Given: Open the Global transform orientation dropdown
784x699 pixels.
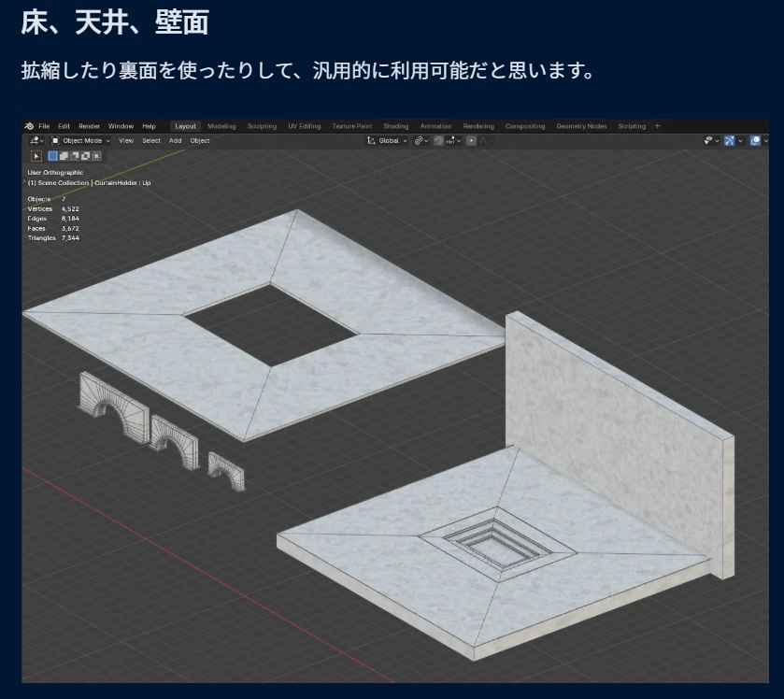Looking at the screenshot, I should tap(389, 140).
